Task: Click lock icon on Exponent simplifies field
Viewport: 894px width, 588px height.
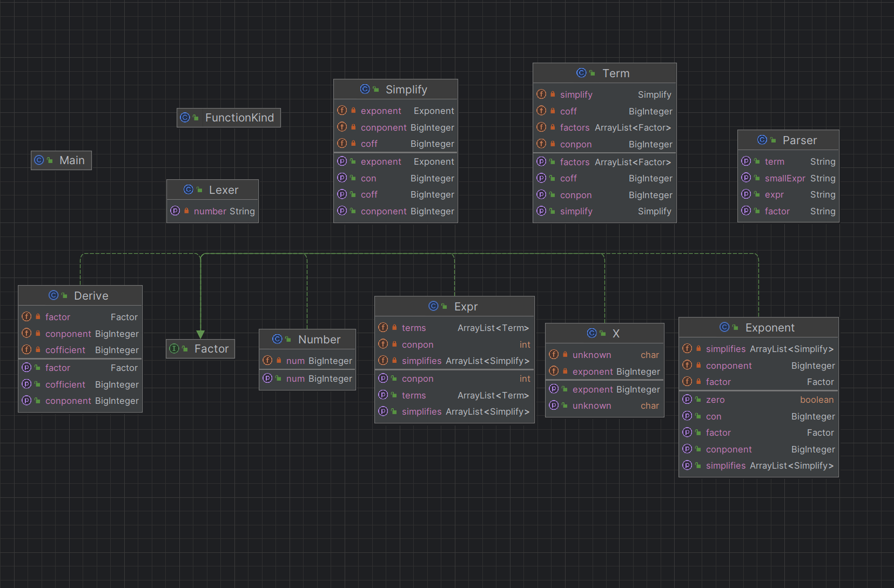Action: (698, 349)
